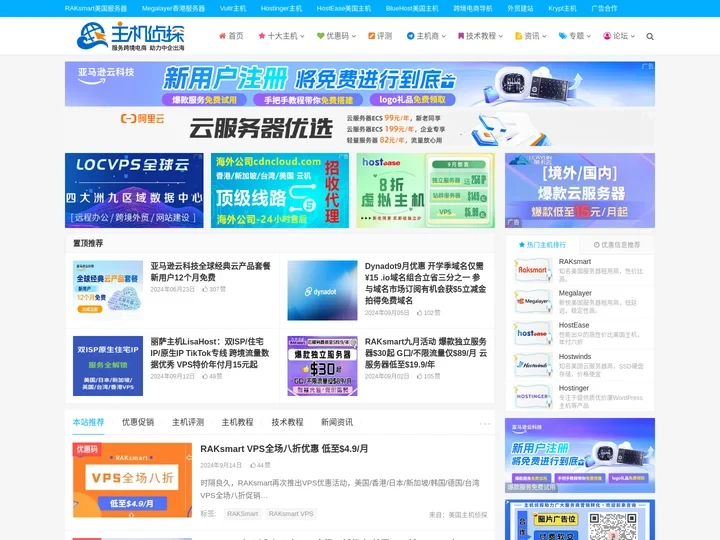Image resolution: width=720 pixels, height=540 pixels.
Task: Expand the 优惠码 dropdown menu
Action: [x=354, y=36]
